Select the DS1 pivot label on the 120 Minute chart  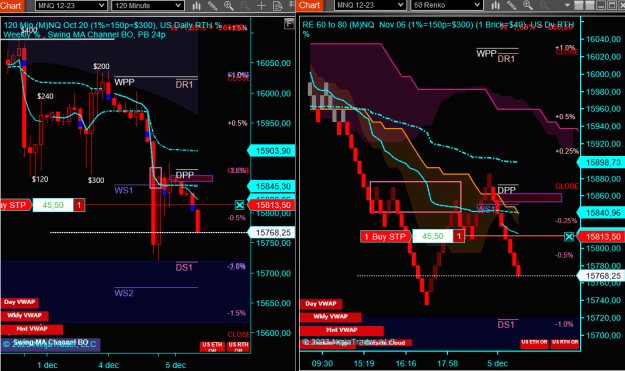coord(184,267)
